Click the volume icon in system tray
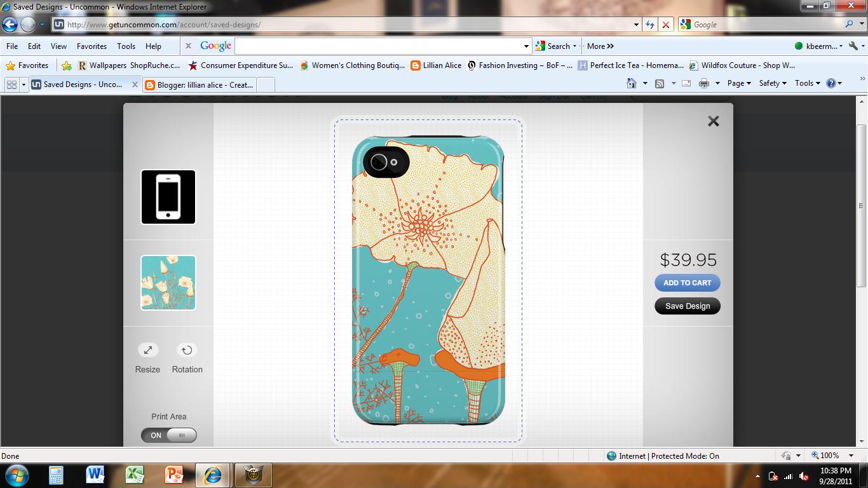 [x=804, y=476]
